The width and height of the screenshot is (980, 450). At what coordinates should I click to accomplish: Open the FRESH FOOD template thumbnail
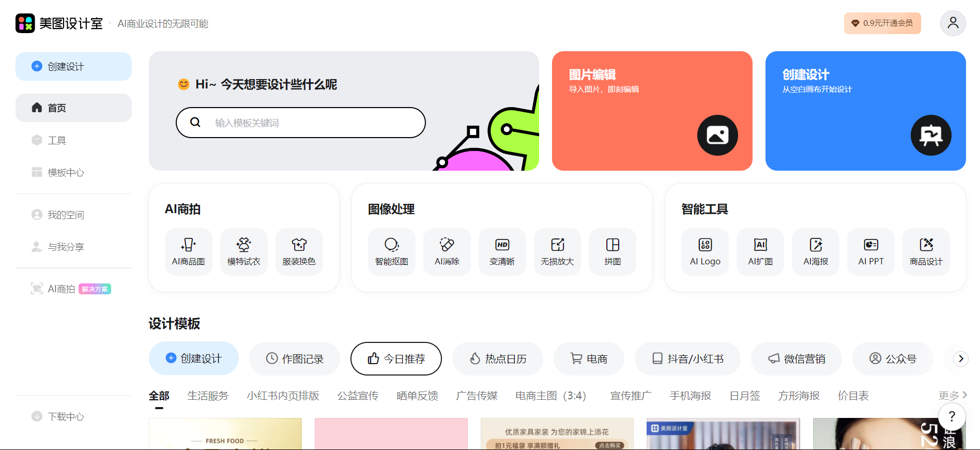(225, 434)
